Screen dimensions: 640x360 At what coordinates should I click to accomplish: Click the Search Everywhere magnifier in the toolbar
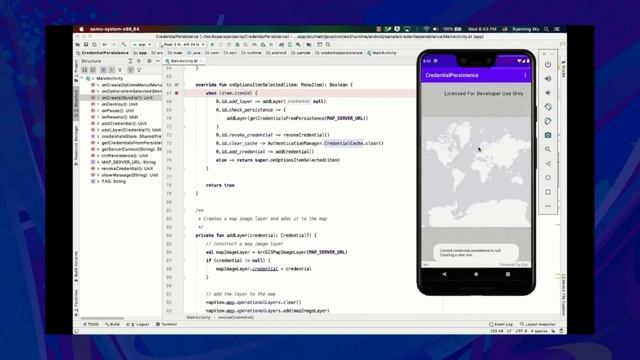328,44
